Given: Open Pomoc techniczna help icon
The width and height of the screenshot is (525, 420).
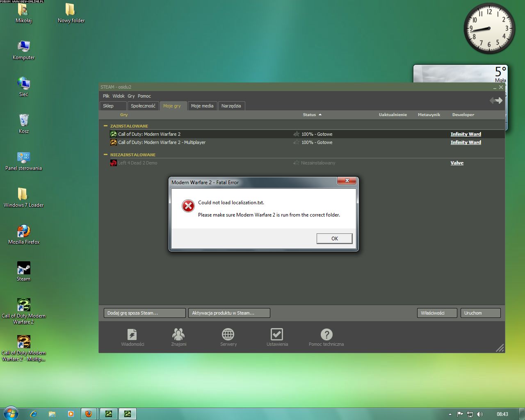Looking at the screenshot, I should click(x=326, y=335).
